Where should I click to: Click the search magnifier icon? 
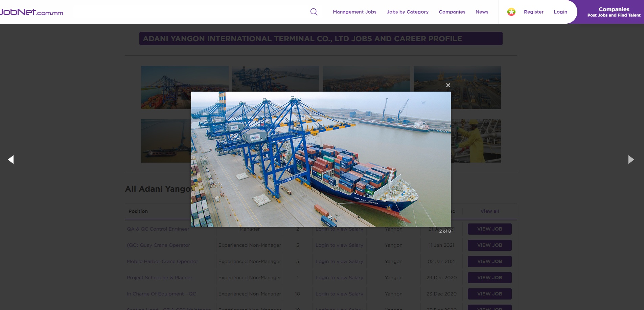314,12
